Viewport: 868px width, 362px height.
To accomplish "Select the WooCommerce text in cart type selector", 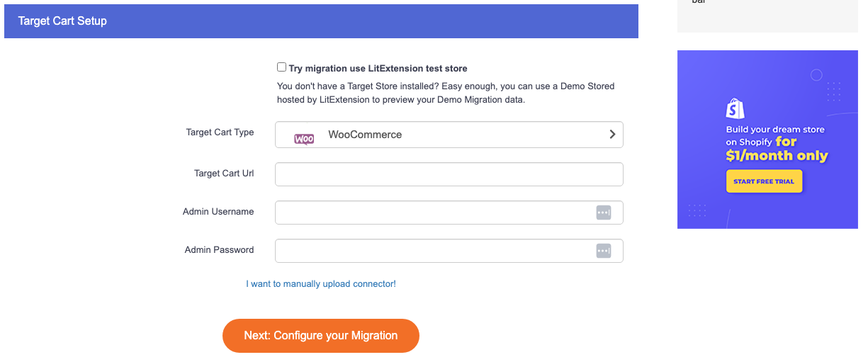I will pyautogui.click(x=365, y=135).
